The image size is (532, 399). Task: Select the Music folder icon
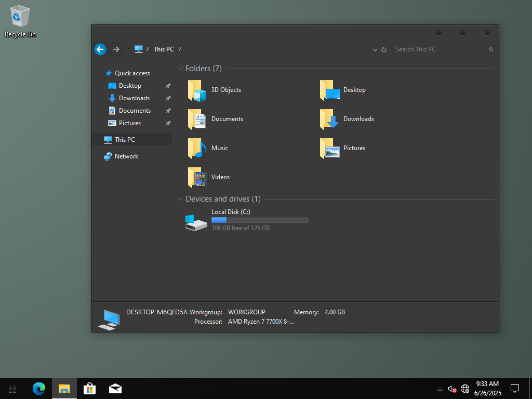(197, 148)
